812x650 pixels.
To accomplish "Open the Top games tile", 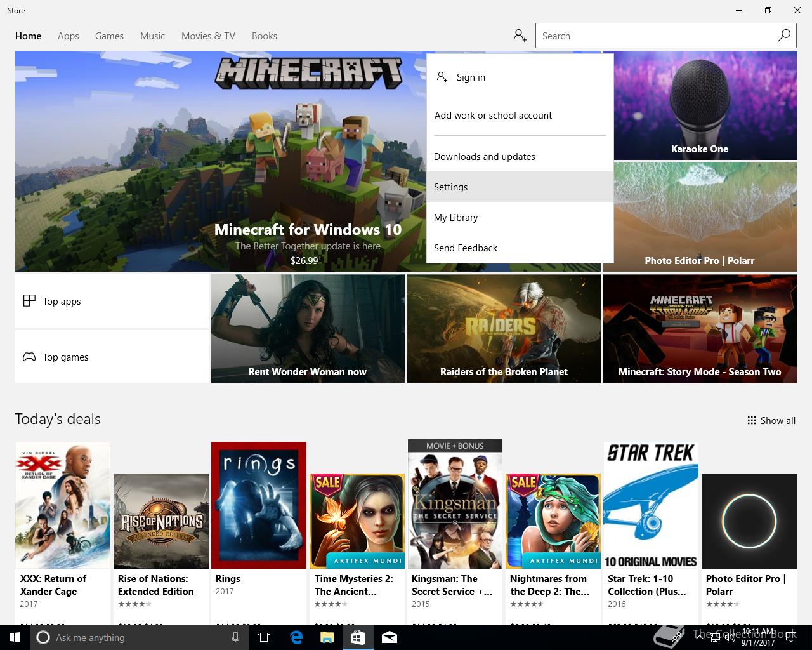I will click(112, 357).
